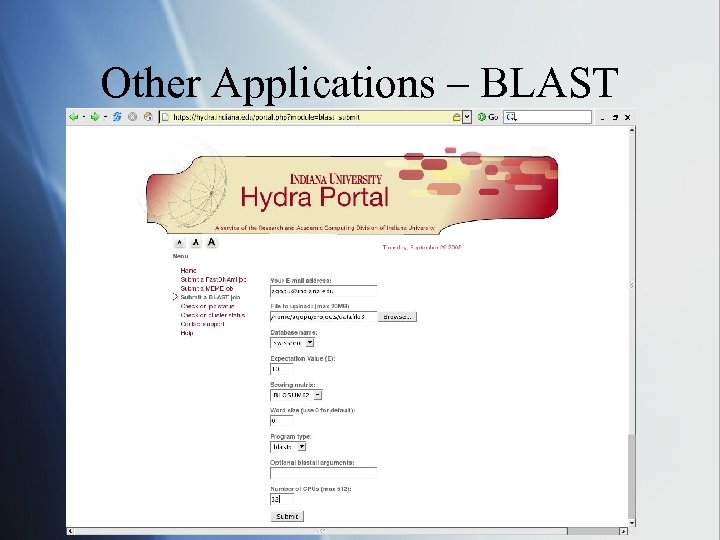
Task: Click the Number of CPUs field
Action: [281, 499]
